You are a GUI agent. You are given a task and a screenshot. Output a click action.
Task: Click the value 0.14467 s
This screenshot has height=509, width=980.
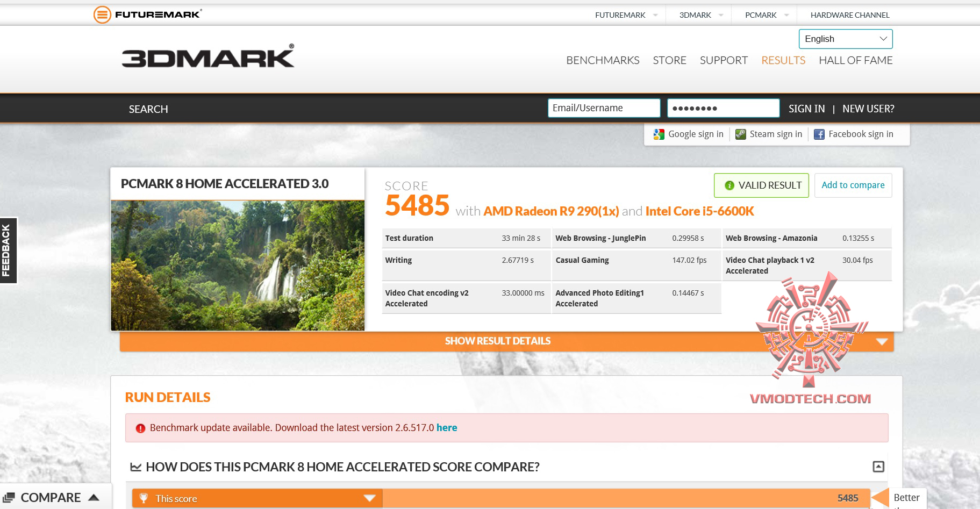coord(688,293)
